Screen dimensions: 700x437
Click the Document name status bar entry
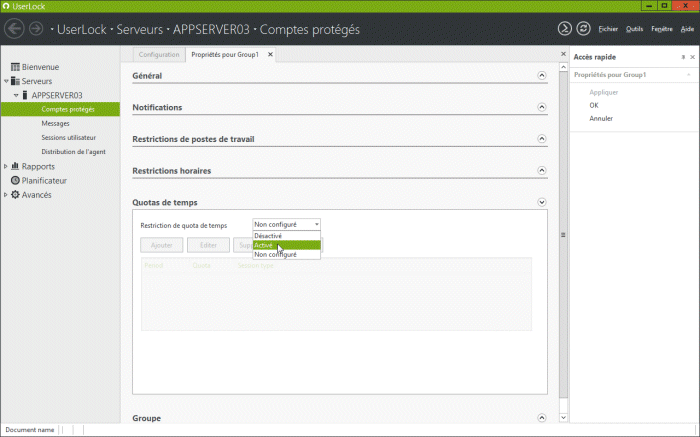(29, 430)
